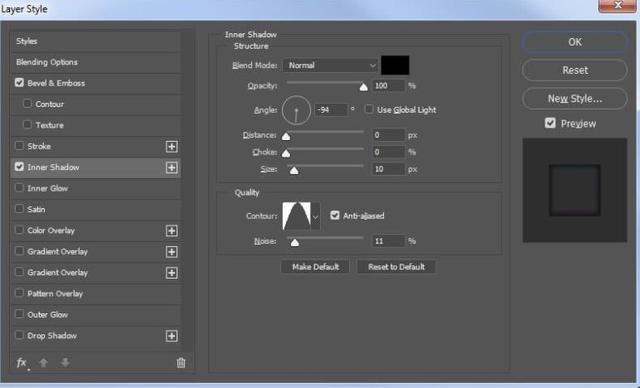The image size is (640, 388).
Task: Enable the Drop Shadow checkbox
Action: [x=19, y=335]
